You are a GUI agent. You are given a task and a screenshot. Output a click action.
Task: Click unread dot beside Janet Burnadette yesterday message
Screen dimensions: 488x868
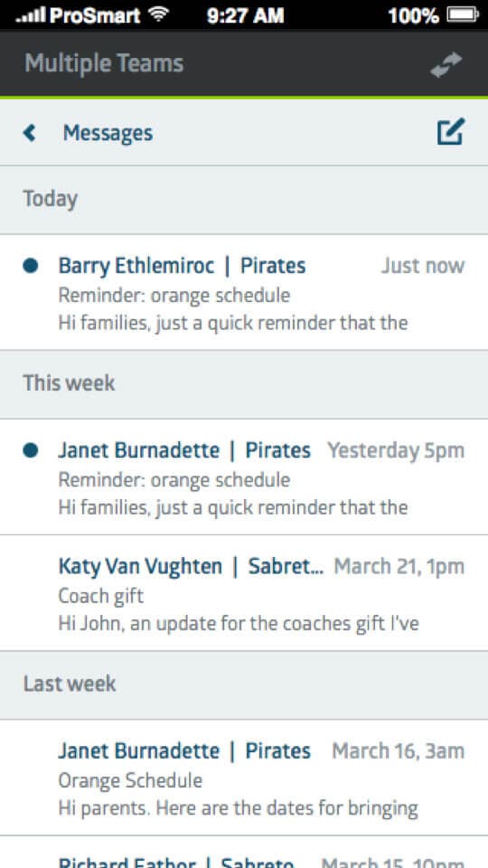point(31,450)
